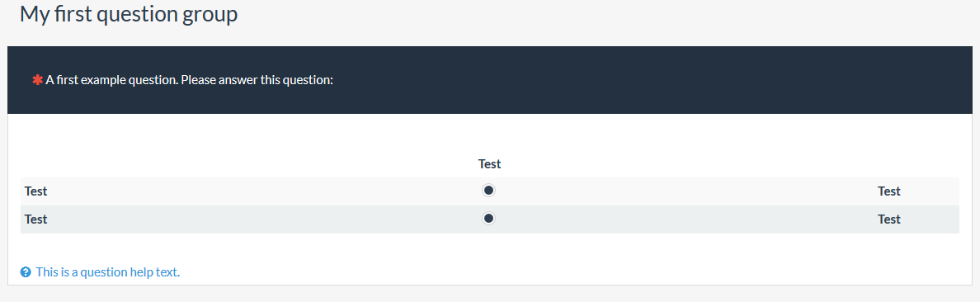Click the right "Test" label of the first row
Image resolution: width=980 pixels, height=302 pixels.
pyautogui.click(x=888, y=191)
